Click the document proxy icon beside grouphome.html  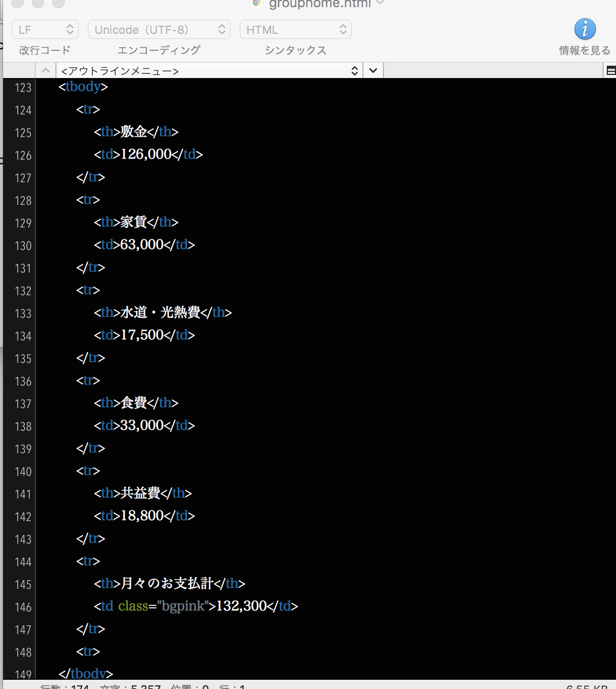pyautogui.click(x=256, y=4)
